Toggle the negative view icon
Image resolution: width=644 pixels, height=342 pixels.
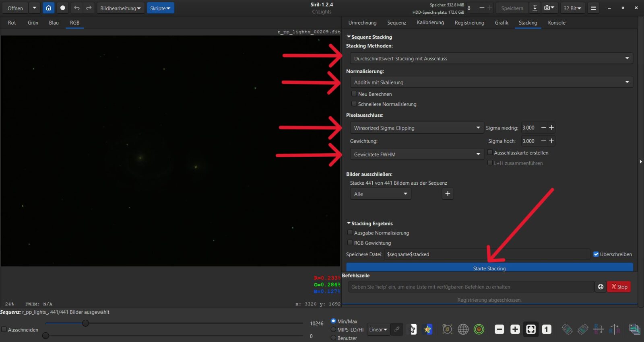pyautogui.click(x=413, y=330)
